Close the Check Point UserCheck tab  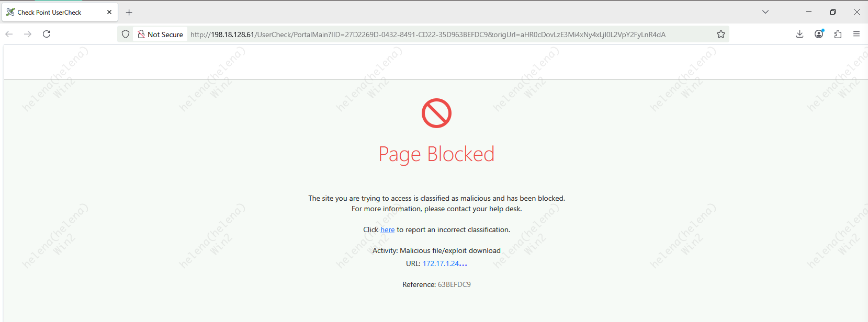point(109,12)
